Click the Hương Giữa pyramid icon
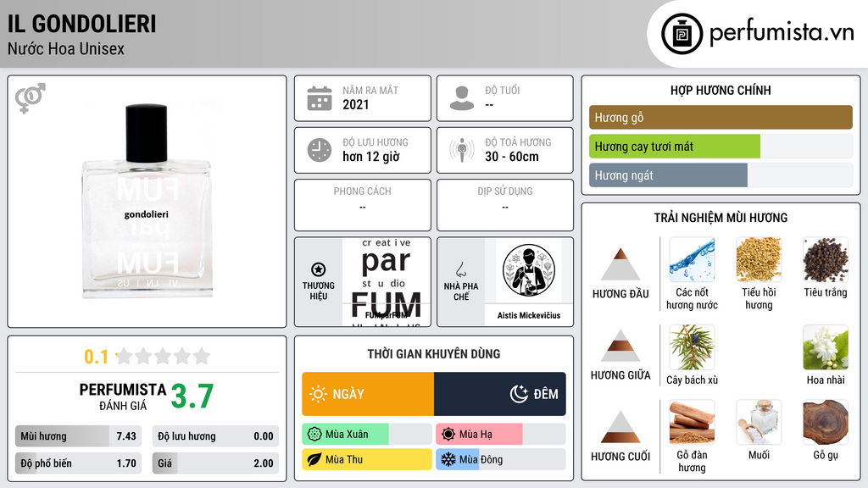 tap(620, 346)
